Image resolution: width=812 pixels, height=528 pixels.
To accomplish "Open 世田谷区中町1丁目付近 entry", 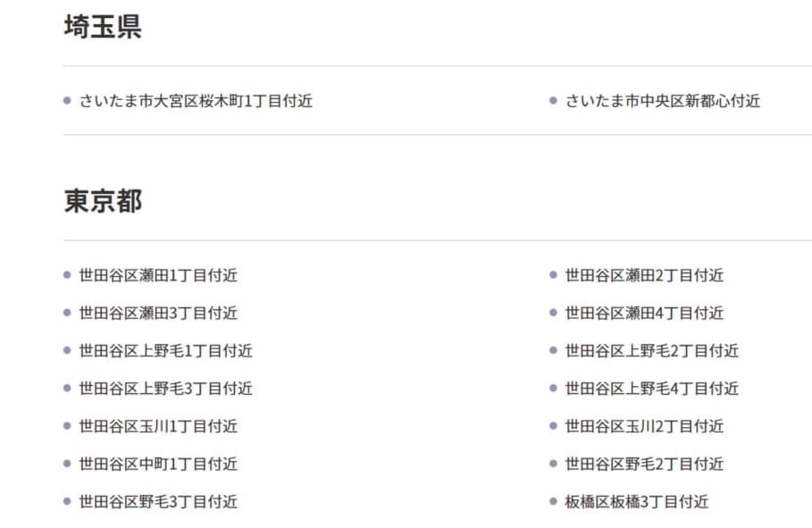I will tap(158, 465).
